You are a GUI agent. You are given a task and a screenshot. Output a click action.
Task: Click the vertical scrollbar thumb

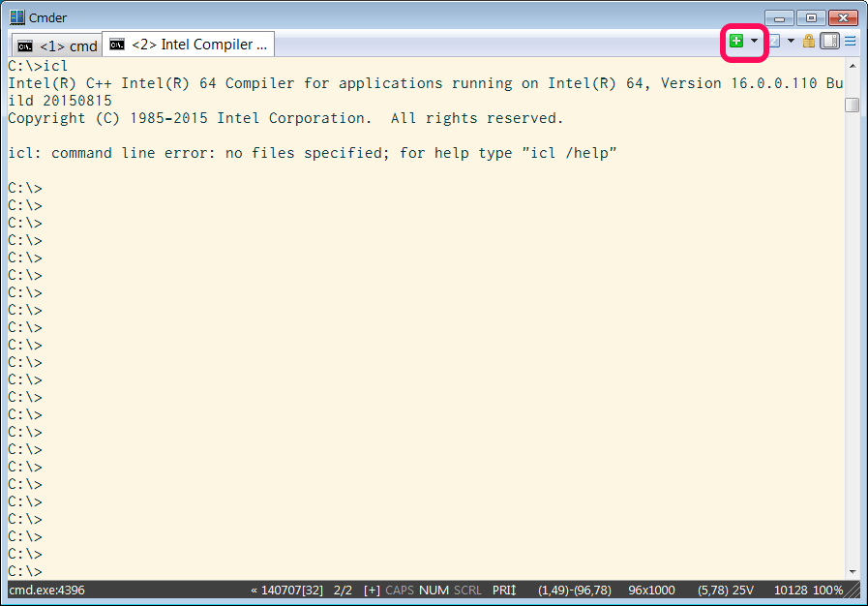point(853,105)
